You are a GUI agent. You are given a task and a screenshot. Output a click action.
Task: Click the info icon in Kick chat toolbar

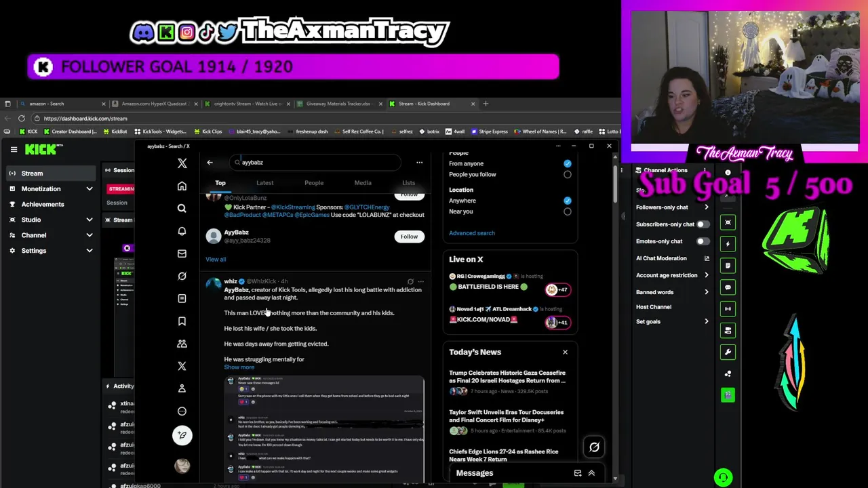coord(728,173)
